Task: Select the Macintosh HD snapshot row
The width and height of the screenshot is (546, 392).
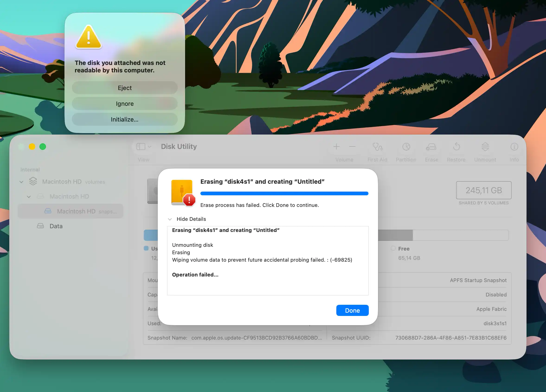Action: (x=70, y=211)
